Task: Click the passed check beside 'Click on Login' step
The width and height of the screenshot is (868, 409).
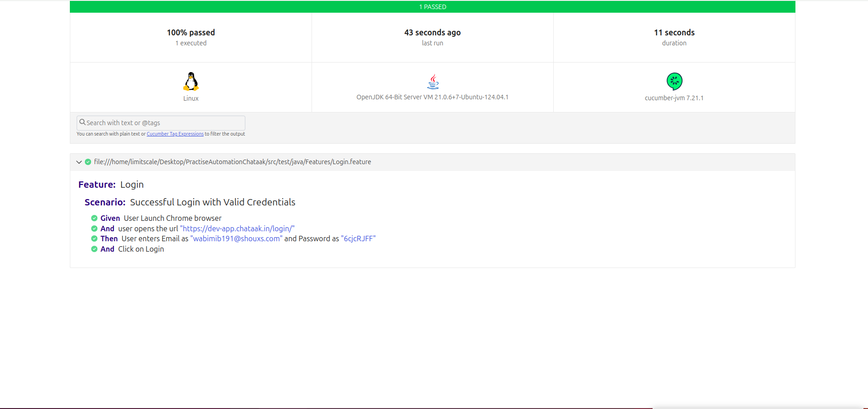Action: (x=94, y=249)
